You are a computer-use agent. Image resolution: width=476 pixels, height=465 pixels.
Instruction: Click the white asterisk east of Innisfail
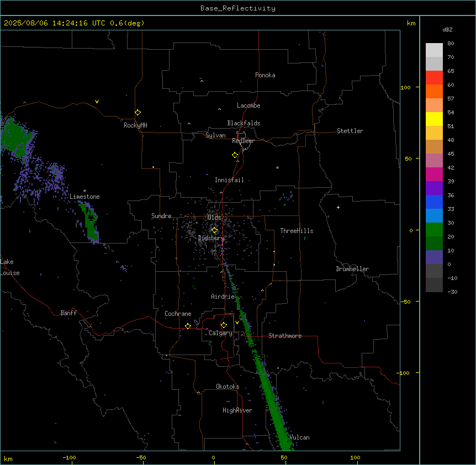click(x=277, y=167)
